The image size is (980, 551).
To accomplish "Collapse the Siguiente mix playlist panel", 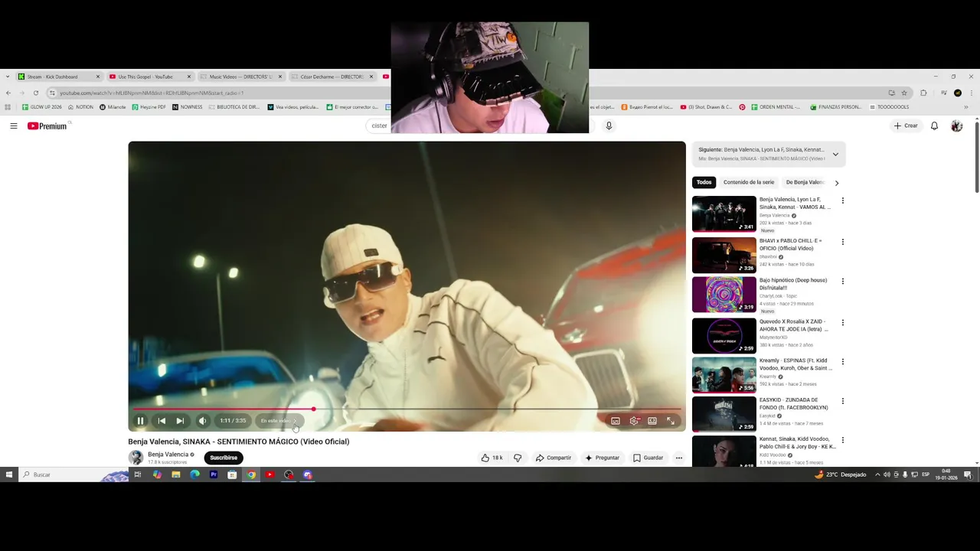I will pyautogui.click(x=835, y=154).
